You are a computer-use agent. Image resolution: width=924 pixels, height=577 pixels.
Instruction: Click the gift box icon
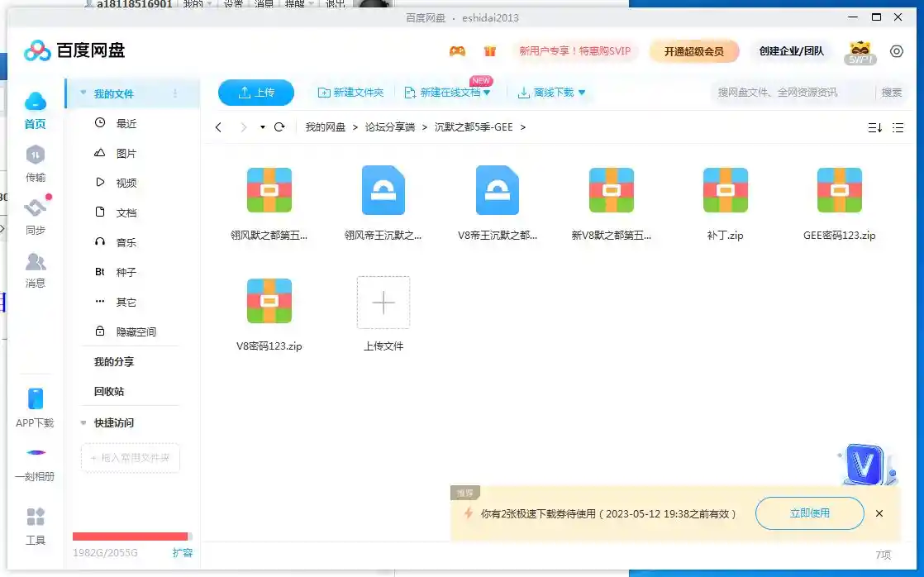pos(490,51)
